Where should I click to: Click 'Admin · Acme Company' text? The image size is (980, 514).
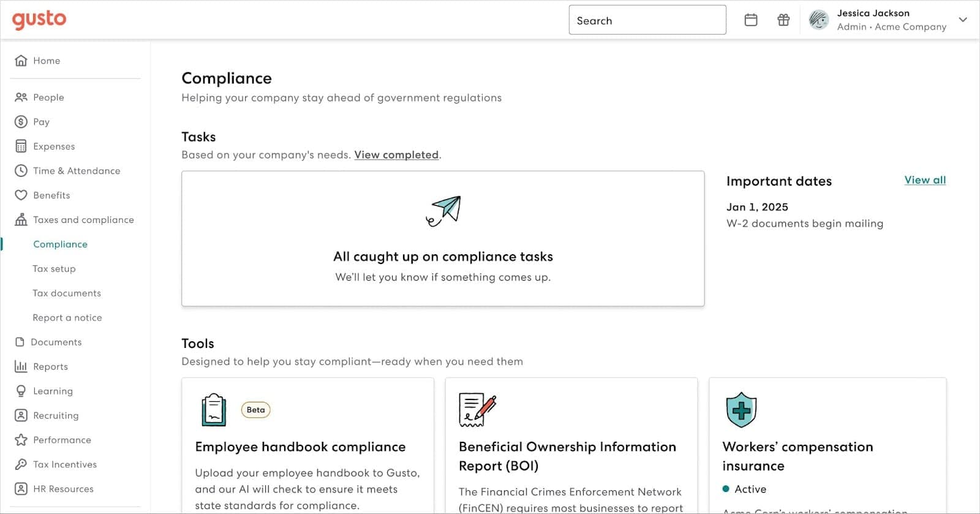click(892, 27)
